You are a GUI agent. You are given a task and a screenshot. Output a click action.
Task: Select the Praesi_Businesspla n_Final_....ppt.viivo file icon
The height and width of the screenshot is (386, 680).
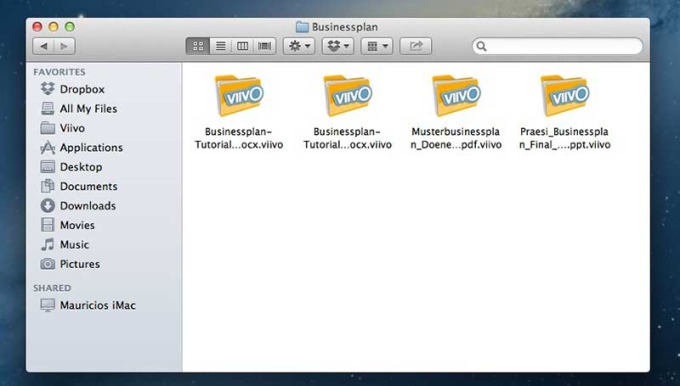point(565,96)
